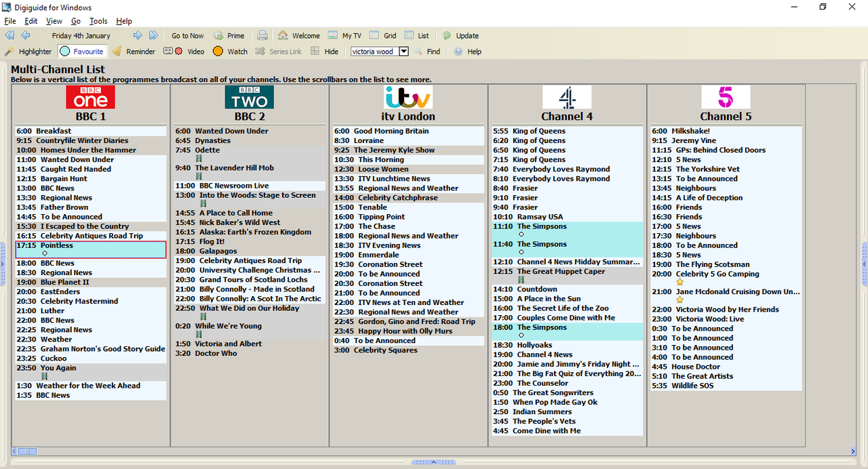
Task: Select the Highlighter marker tool
Action: tap(28, 52)
